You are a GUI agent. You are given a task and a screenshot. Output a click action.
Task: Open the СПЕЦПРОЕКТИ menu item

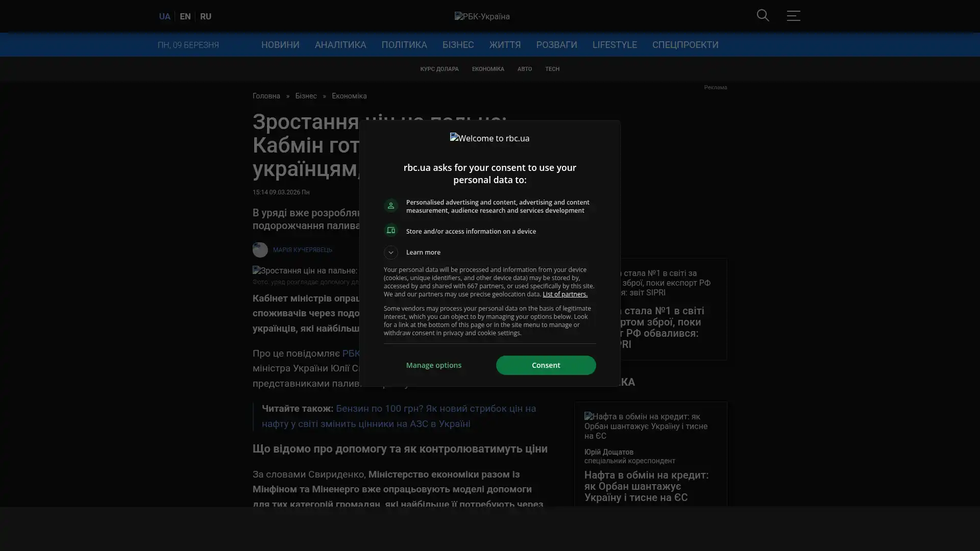pos(685,45)
